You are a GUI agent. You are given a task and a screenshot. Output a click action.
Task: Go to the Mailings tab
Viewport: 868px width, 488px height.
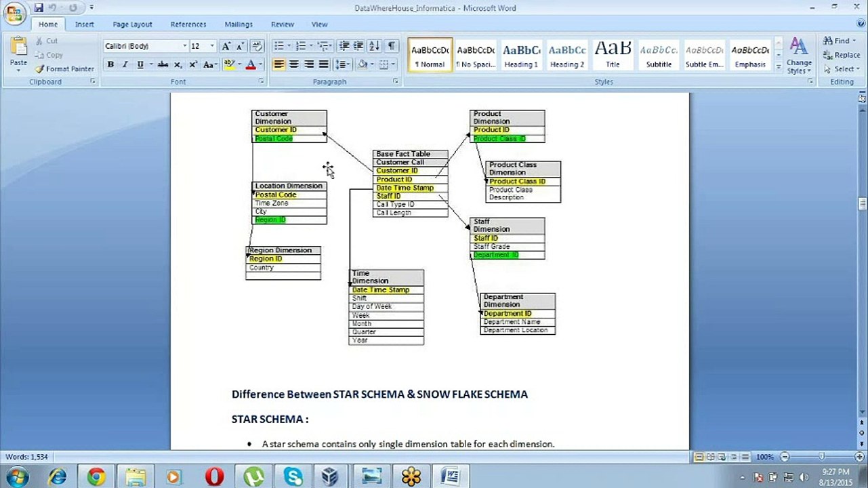[x=239, y=24]
